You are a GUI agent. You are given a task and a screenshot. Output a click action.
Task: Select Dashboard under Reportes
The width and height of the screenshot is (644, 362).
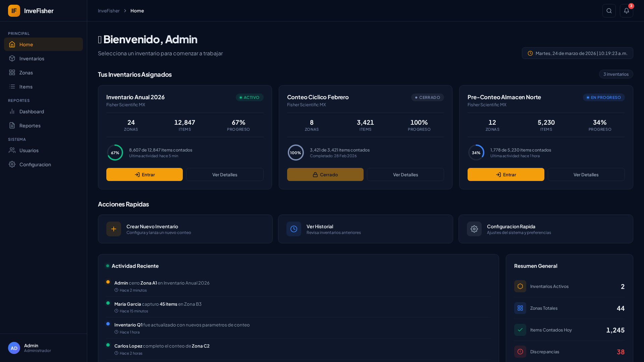coord(32,112)
